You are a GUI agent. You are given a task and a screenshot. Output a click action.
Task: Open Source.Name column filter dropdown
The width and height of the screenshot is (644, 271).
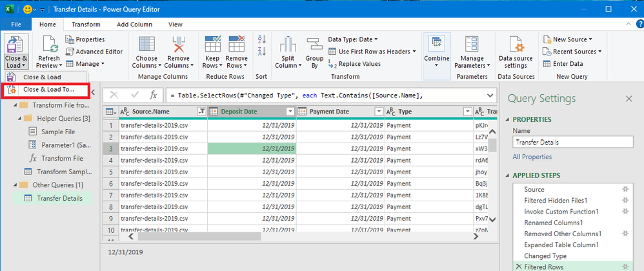point(201,112)
